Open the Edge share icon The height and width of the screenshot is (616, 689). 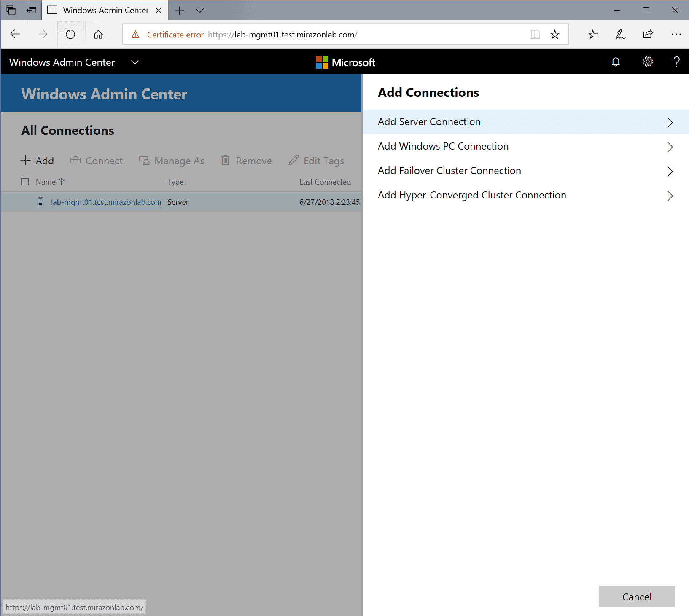click(x=648, y=35)
